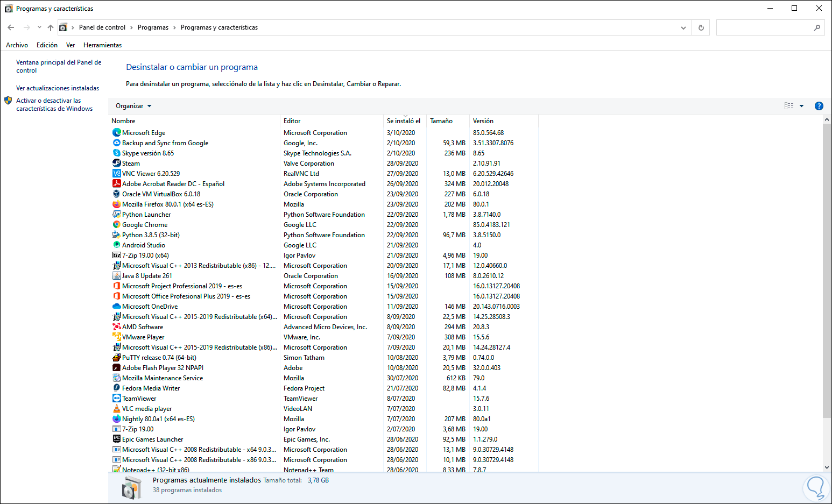
Task: Click the TeamViewer program icon
Action: (116, 399)
